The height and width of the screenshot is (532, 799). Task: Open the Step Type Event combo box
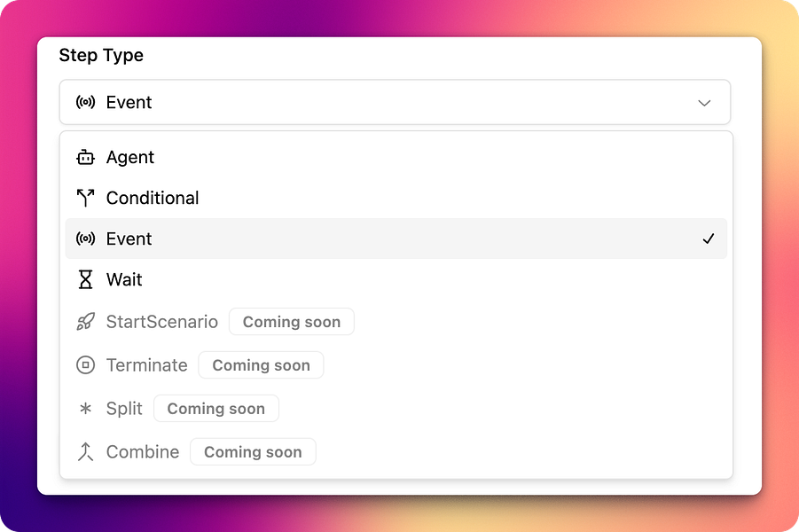click(x=395, y=103)
